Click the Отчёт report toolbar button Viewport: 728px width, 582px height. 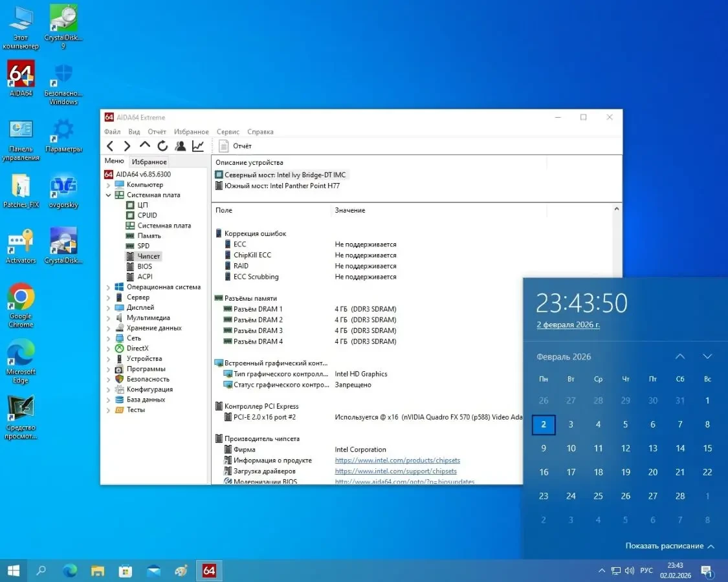[x=236, y=146]
